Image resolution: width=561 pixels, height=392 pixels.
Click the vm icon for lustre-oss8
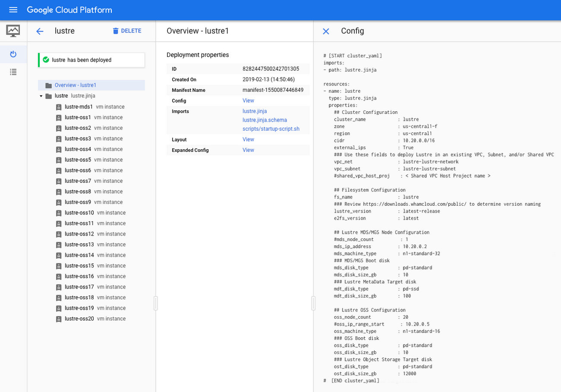click(59, 191)
